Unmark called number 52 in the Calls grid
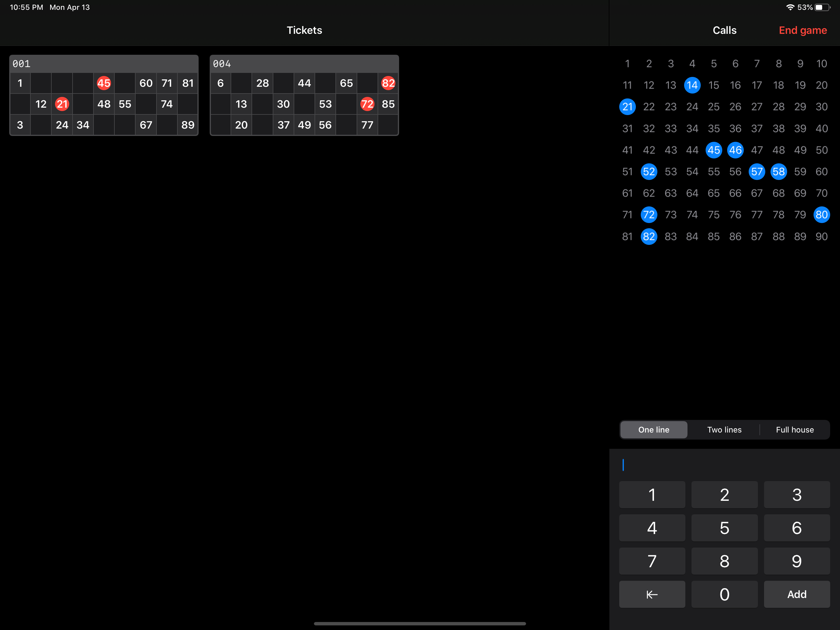The image size is (840, 630). 649,172
